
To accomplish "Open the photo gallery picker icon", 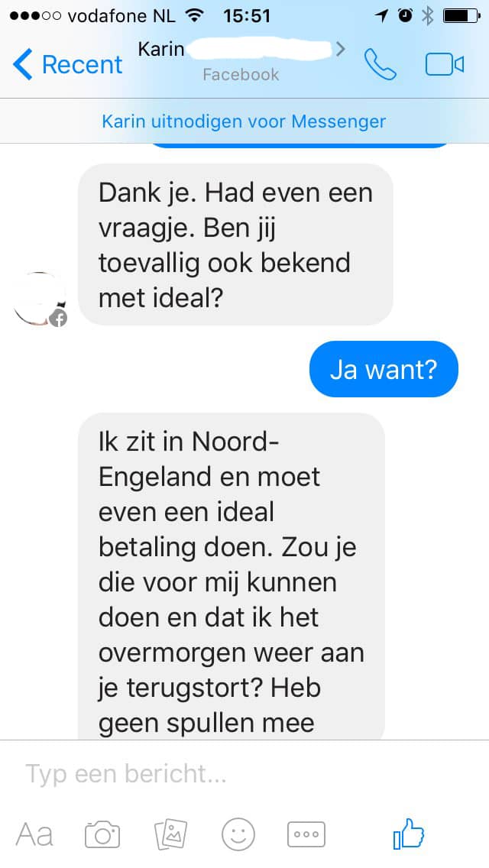I will (170, 834).
